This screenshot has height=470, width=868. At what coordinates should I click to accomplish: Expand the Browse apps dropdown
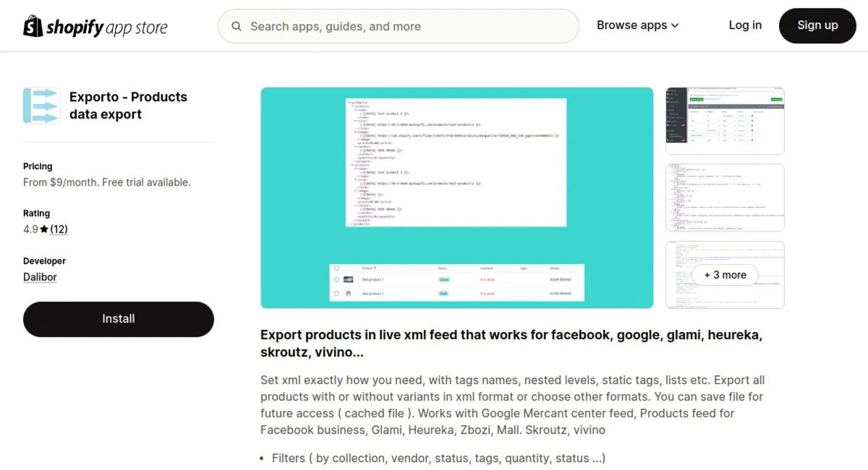pos(638,25)
